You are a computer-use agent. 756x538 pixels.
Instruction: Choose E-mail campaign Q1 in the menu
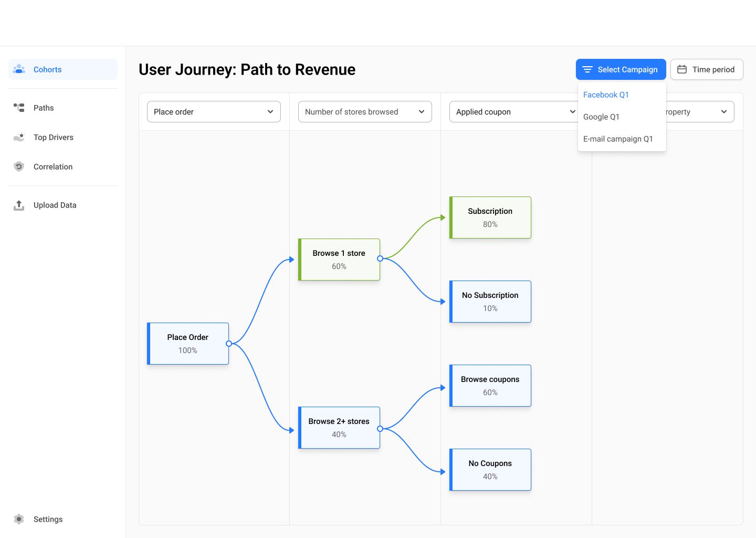[x=618, y=139]
